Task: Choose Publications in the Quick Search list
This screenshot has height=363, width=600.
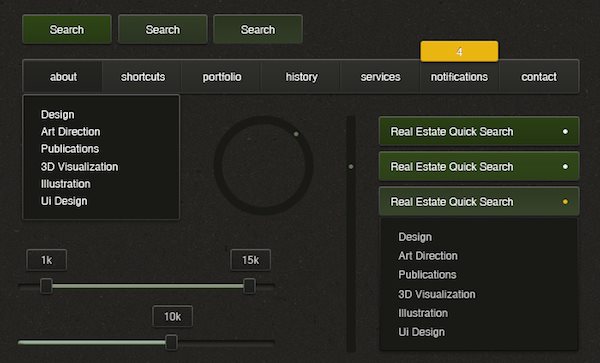Action: coord(427,274)
